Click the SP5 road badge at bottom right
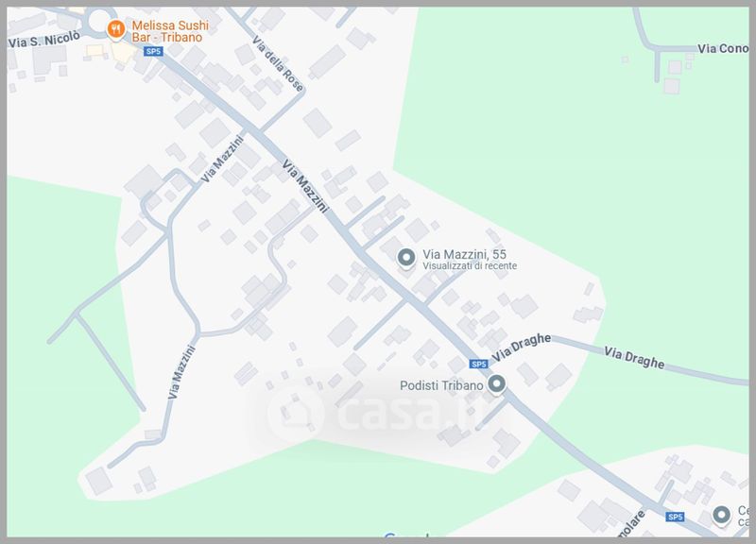 click(675, 517)
